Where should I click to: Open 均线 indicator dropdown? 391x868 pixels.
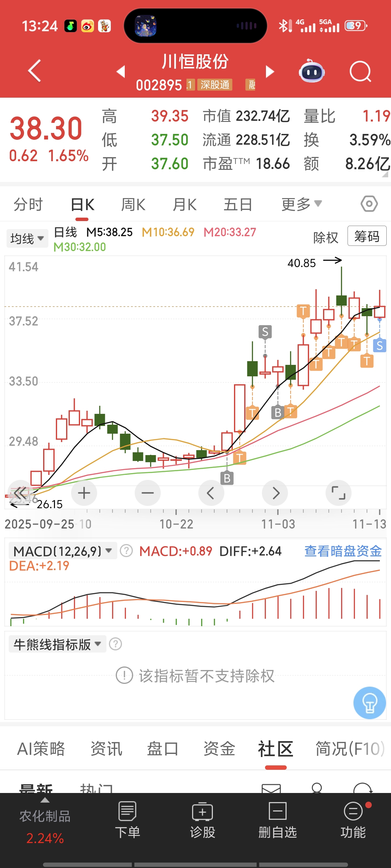27,238
